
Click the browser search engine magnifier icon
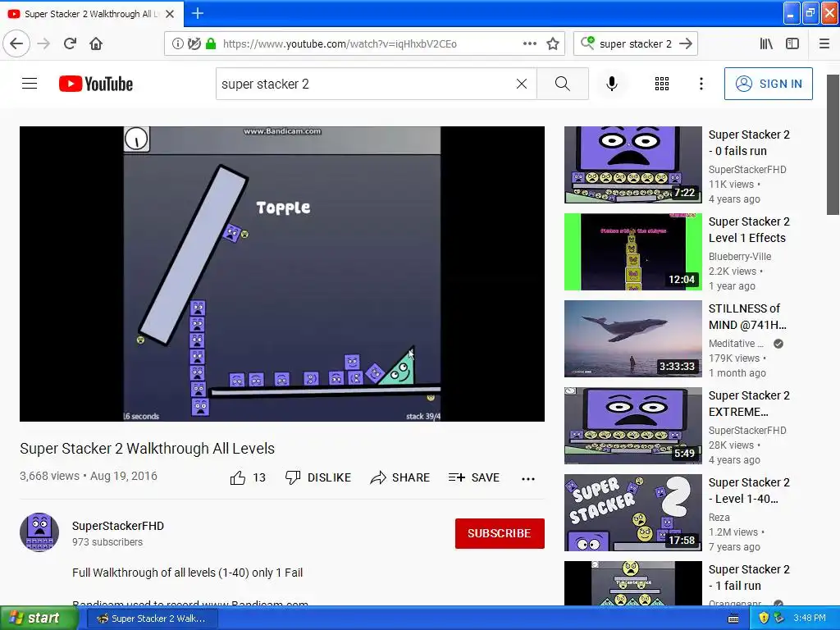click(587, 43)
